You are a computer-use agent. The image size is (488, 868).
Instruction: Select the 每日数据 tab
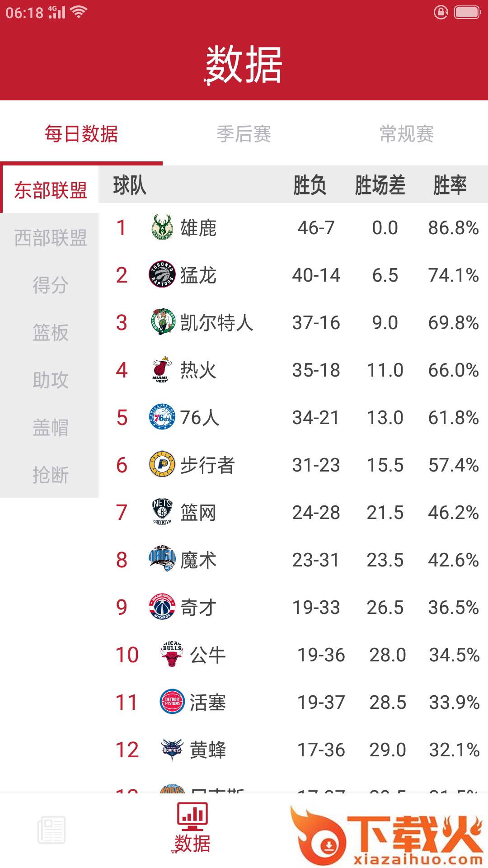(81, 134)
